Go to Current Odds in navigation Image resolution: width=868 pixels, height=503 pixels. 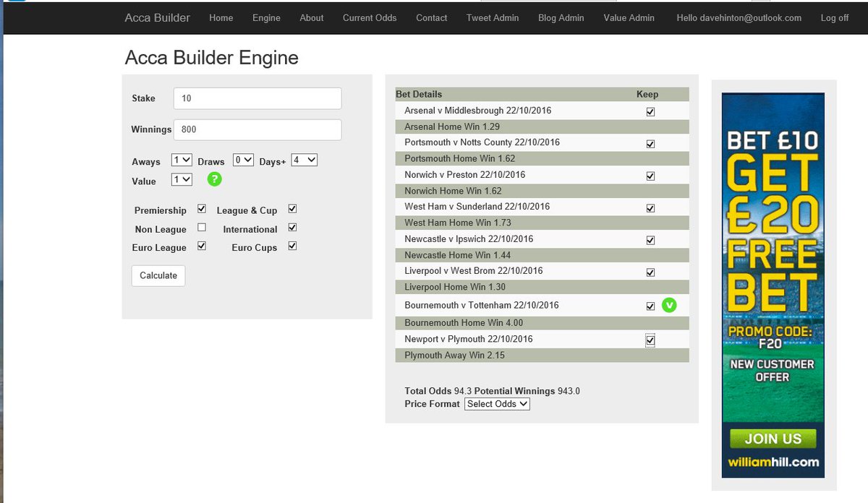(x=370, y=18)
